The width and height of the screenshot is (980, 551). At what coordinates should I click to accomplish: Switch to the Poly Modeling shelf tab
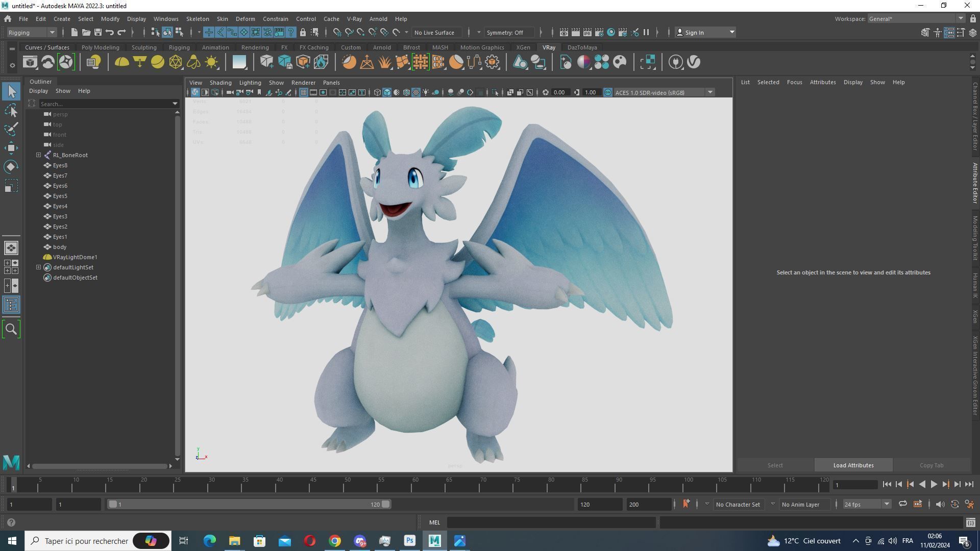[x=101, y=47]
